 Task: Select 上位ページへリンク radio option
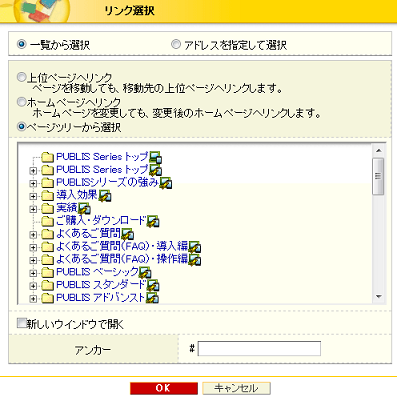point(21,77)
